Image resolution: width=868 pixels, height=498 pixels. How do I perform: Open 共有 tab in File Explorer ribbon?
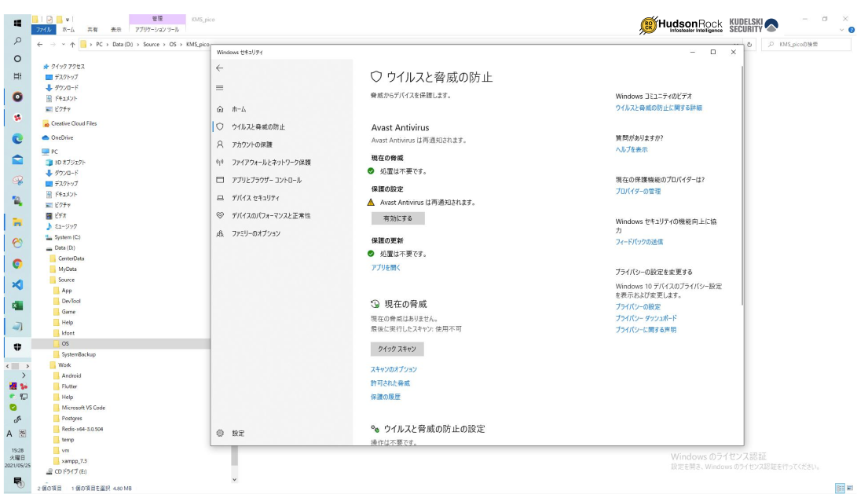click(x=93, y=29)
